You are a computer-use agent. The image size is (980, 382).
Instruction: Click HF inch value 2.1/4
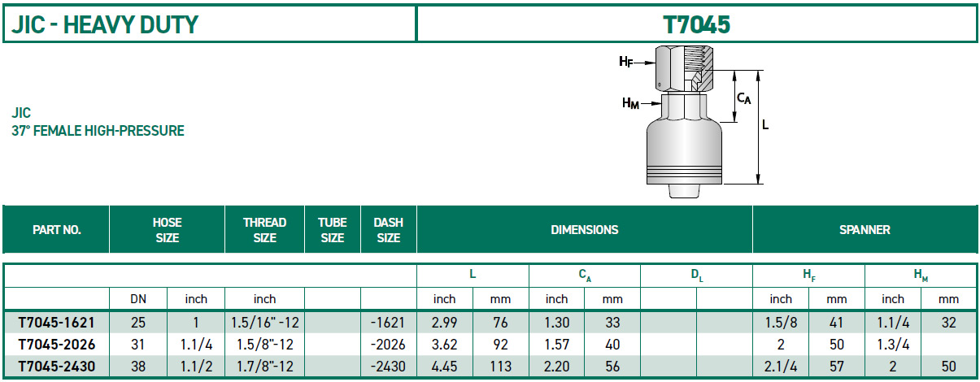[781, 367]
